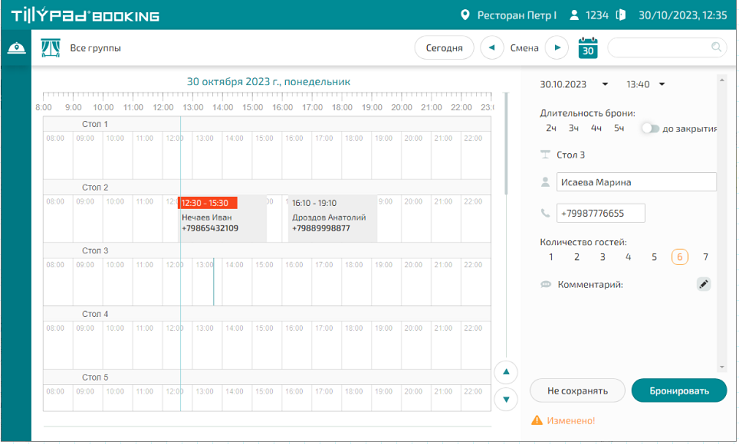Open the 'Все группы' group selector
This screenshot has height=444, width=739.
pos(96,47)
